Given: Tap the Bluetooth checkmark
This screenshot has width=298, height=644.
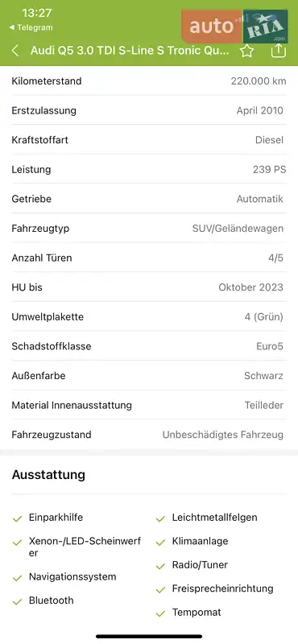Looking at the screenshot, I should point(17,601).
